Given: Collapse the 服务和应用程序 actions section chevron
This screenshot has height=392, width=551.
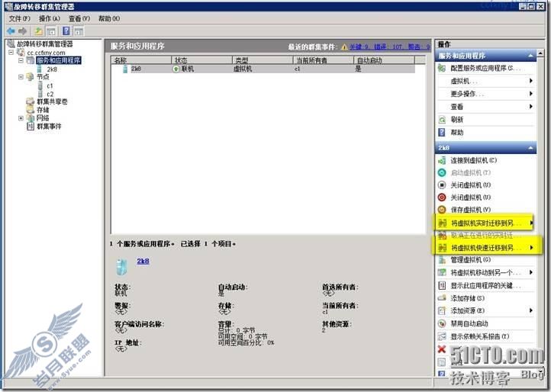Looking at the screenshot, I should tap(530, 56).
